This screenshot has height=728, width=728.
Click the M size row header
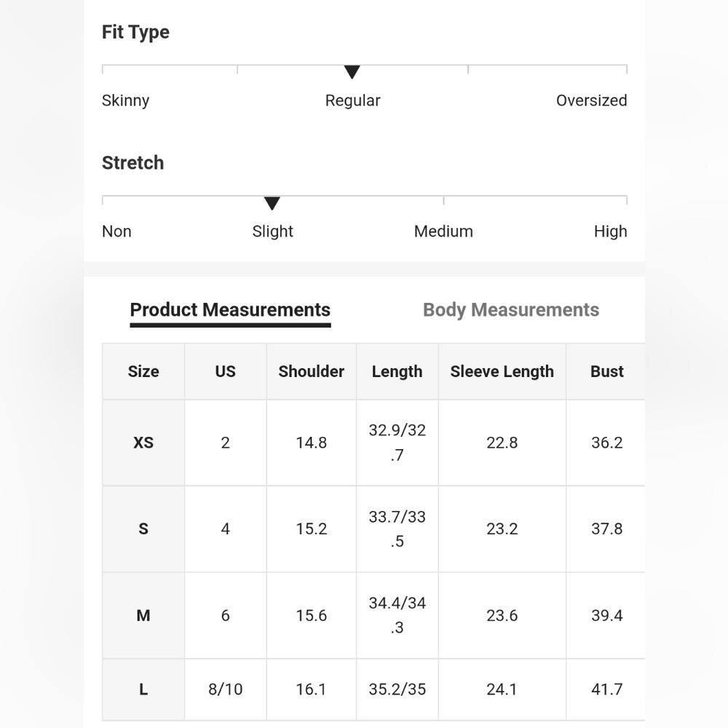[x=143, y=616]
